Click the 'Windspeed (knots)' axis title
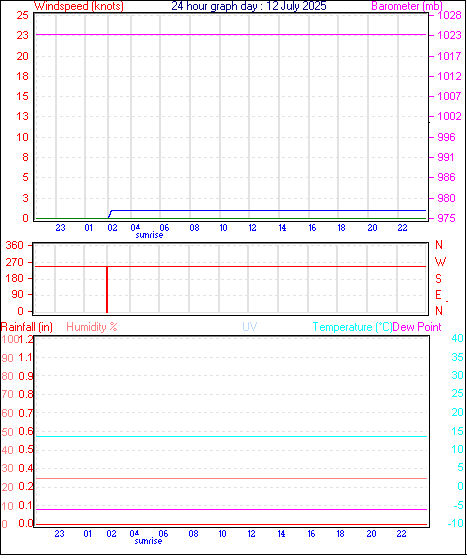The image size is (467, 559). 79,6
